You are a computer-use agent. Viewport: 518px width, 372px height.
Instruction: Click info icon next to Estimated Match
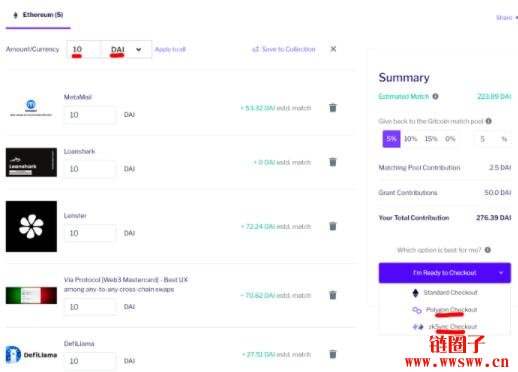click(435, 96)
